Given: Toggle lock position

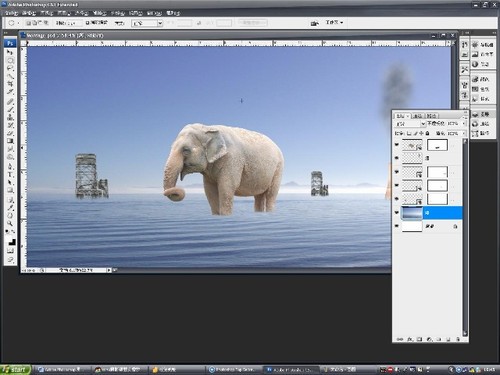Looking at the screenshot, I should point(421,133).
